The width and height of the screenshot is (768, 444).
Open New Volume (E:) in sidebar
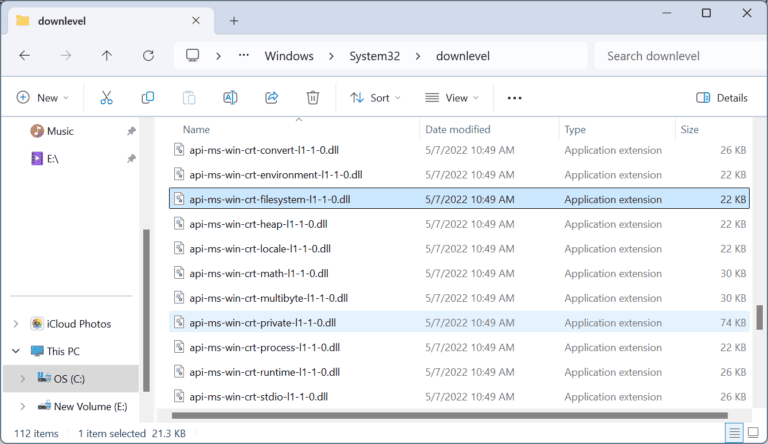[91, 406]
